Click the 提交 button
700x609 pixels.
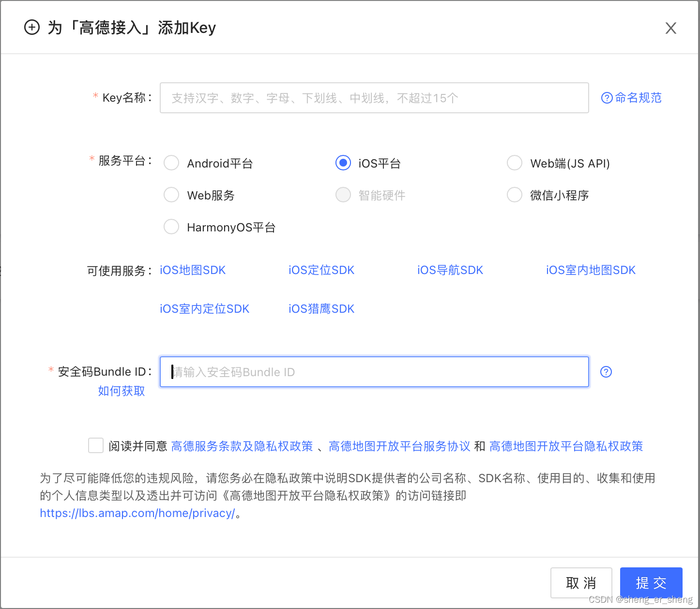click(651, 583)
